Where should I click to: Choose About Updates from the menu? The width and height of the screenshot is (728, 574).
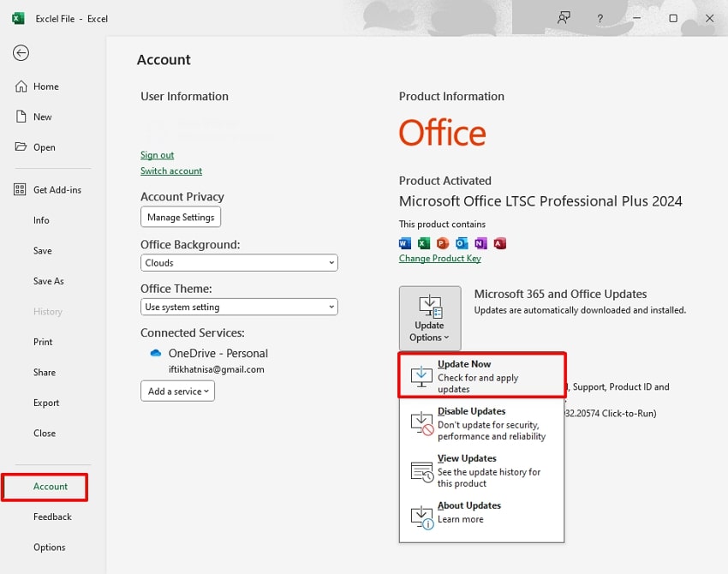coord(482,516)
